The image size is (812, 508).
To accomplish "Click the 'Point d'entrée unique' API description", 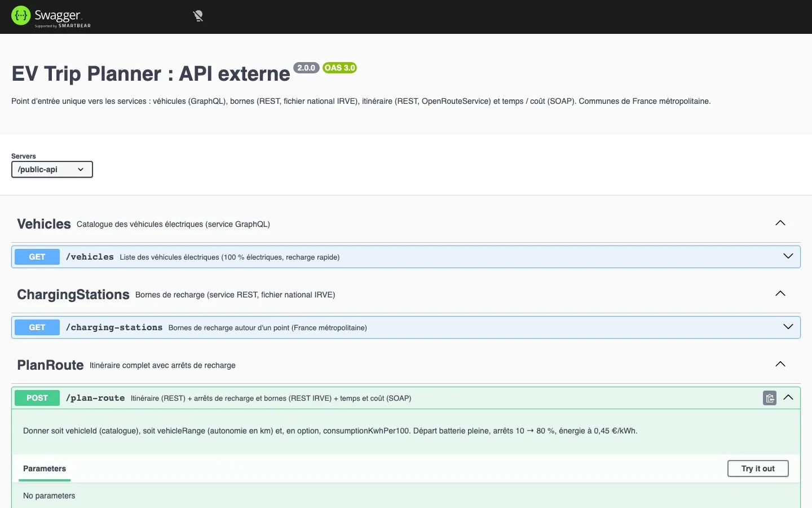I will pyautogui.click(x=361, y=102).
